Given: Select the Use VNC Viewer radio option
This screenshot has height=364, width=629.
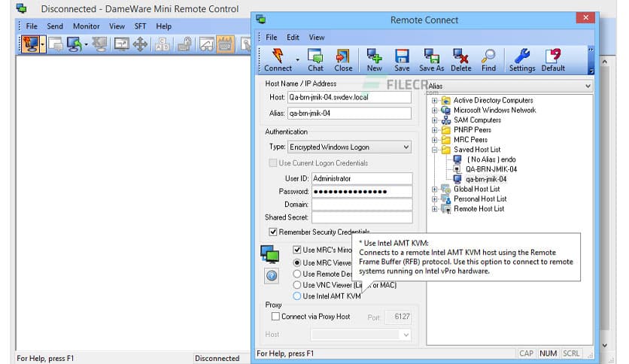Looking at the screenshot, I should tap(297, 285).
